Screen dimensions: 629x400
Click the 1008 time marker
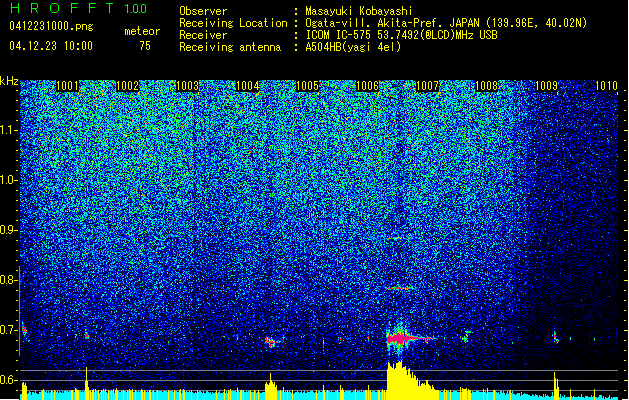487,86
